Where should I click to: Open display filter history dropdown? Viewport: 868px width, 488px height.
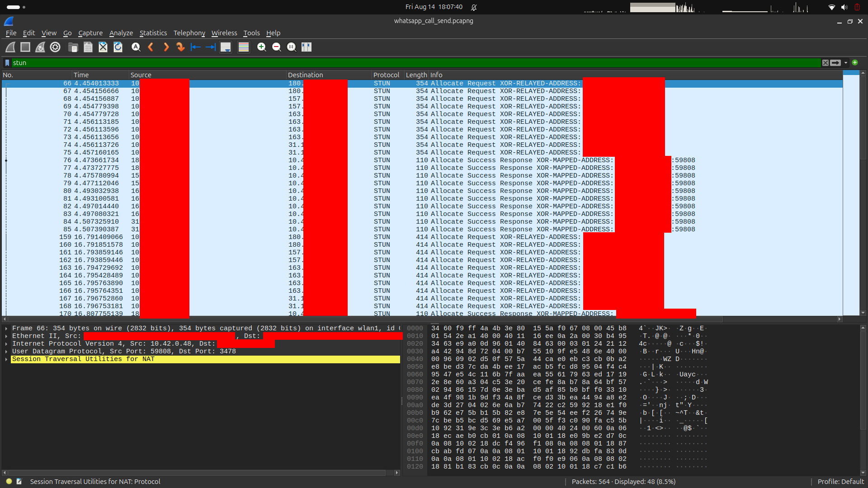(x=845, y=63)
